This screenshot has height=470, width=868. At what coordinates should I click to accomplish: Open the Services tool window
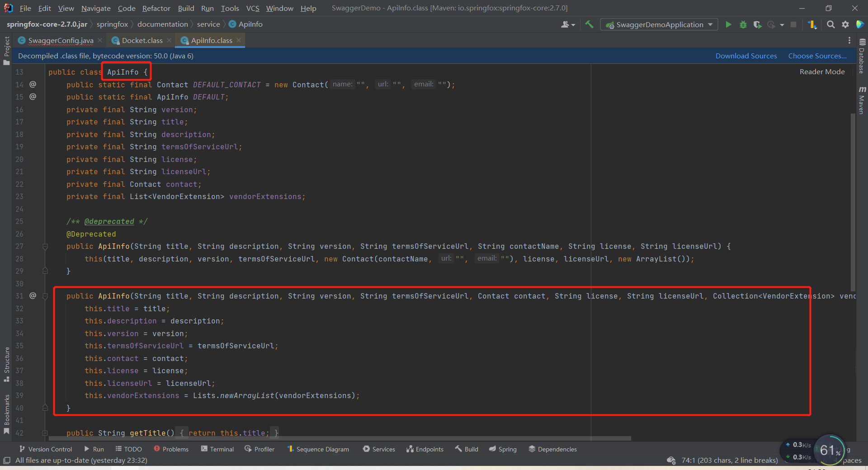click(x=379, y=449)
